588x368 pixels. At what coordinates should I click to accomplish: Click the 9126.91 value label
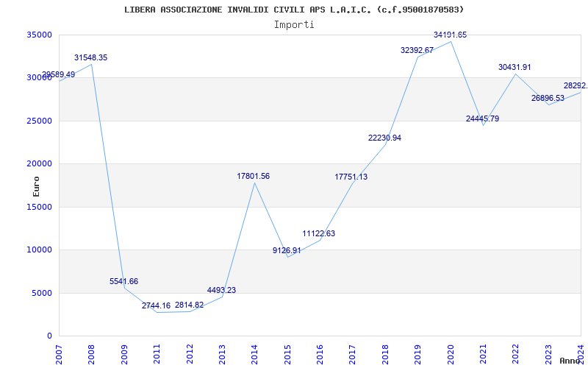287,250
